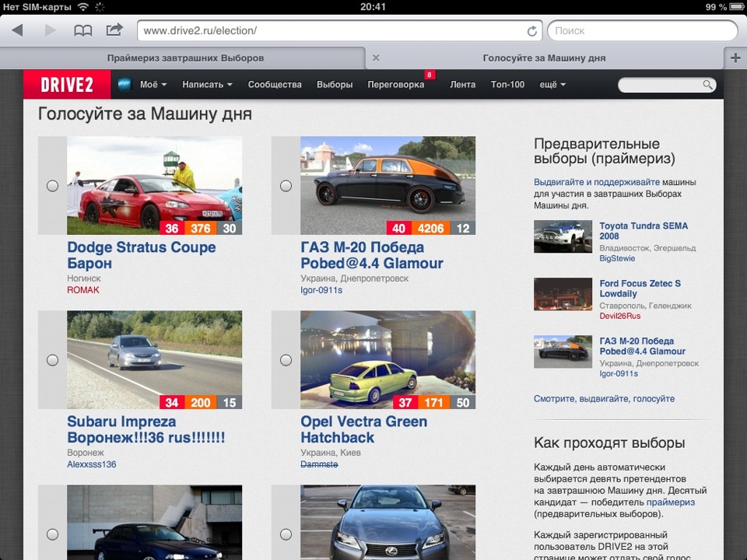The width and height of the screenshot is (747, 560).
Task: Select the dark blue coupe radio button
Action: click(x=52, y=534)
